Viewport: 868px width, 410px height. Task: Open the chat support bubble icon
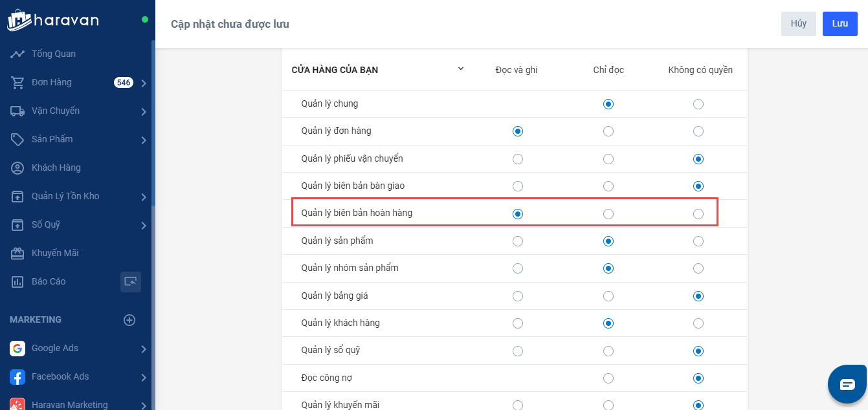[847, 384]
